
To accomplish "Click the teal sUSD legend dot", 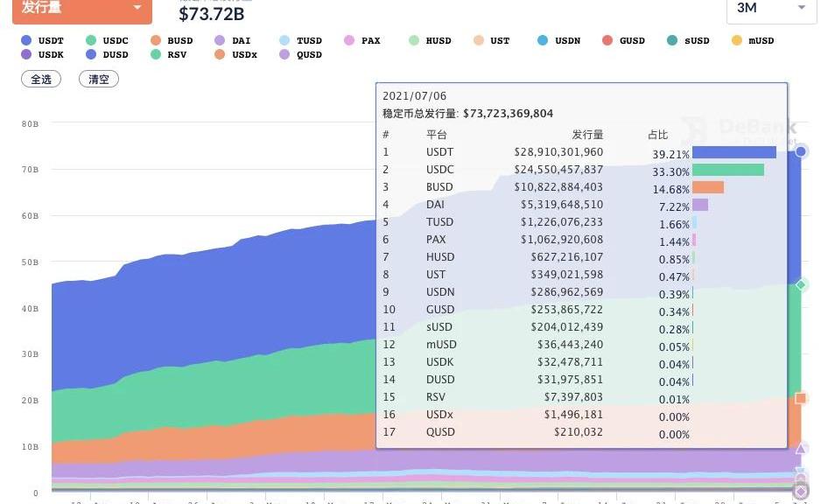I will [x=672, y=40].
